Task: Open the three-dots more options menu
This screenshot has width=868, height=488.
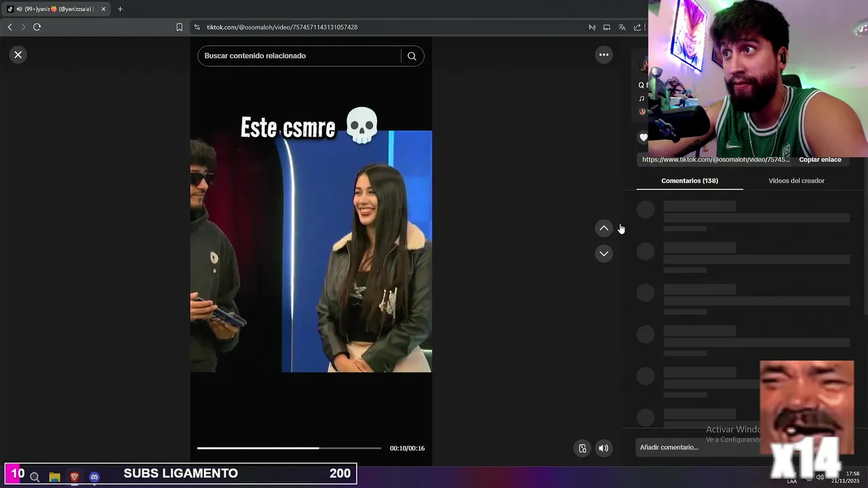Action: click(x=604, y=55)
